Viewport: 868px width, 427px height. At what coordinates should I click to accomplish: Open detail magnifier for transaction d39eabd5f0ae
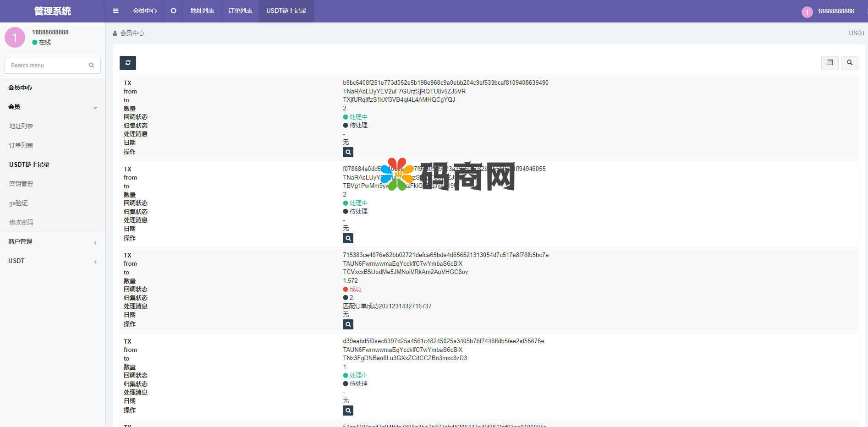(x=348, y=411)
